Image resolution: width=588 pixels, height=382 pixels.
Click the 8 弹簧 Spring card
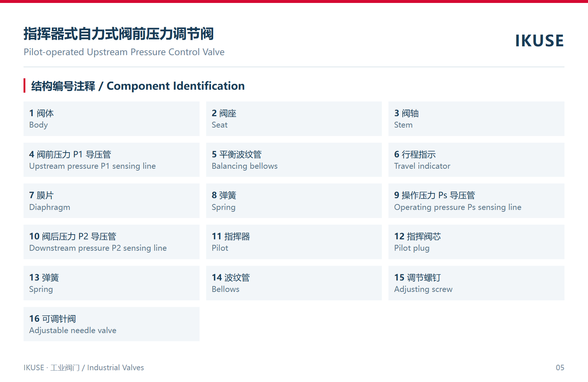click(294, 201)
